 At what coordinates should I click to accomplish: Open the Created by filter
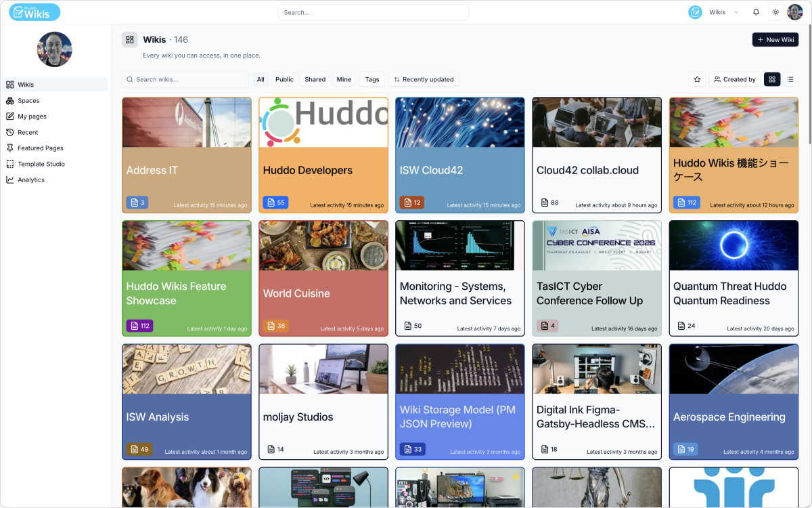pos(735,79)
